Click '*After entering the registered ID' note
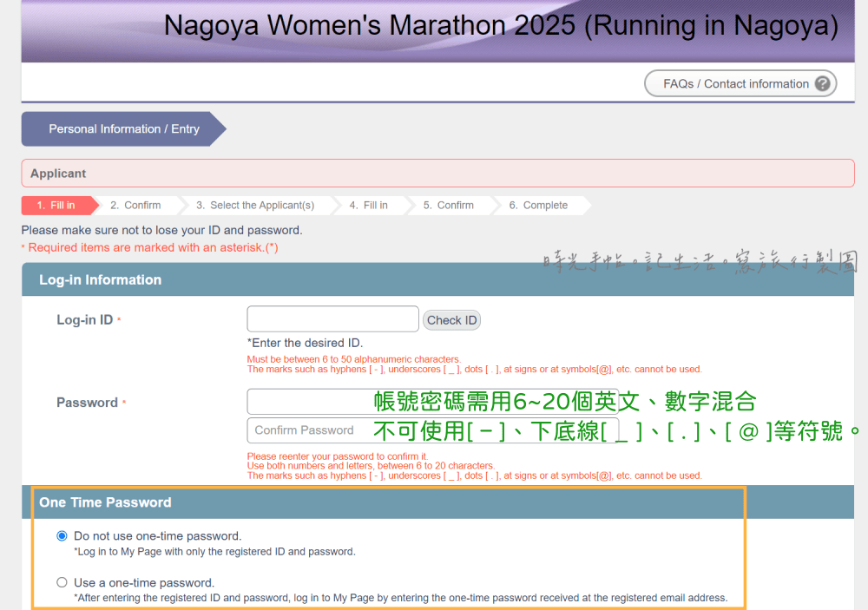The image size is (868, 610). point(401,598)
